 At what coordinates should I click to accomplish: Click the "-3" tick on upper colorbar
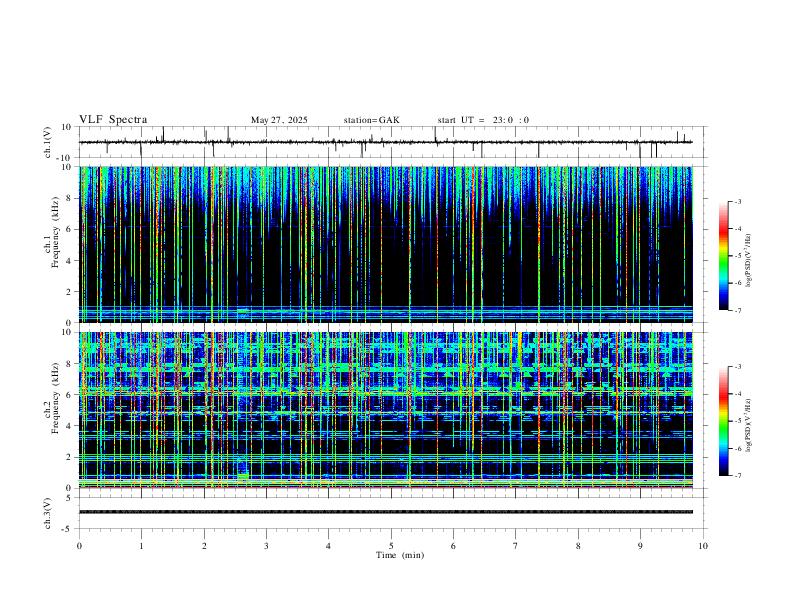click(738, 202)
